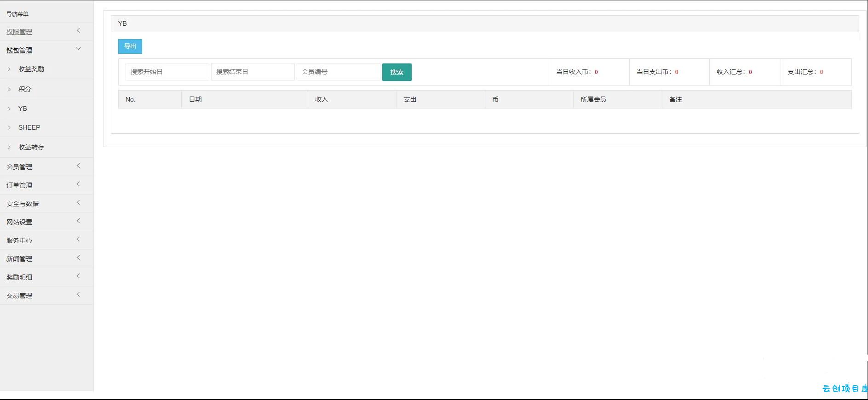
Task: Expand the 权限管理 menu chevron
Action: click(78, 31)
